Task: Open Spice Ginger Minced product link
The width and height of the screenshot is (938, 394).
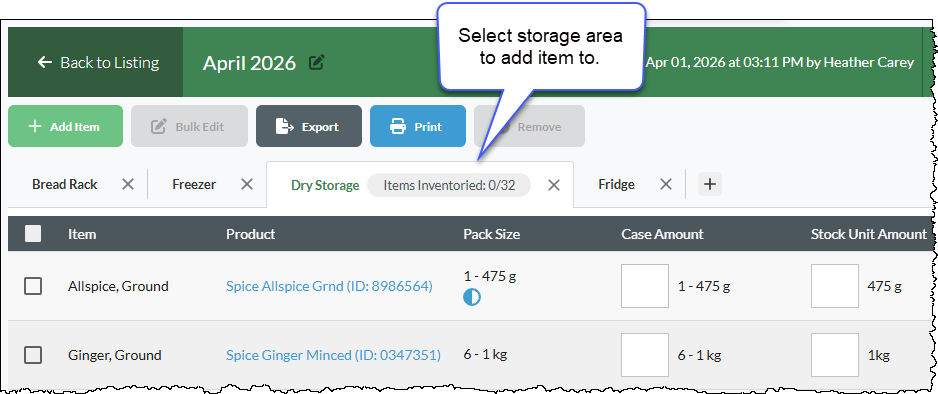Action: (x=333, y=355)
